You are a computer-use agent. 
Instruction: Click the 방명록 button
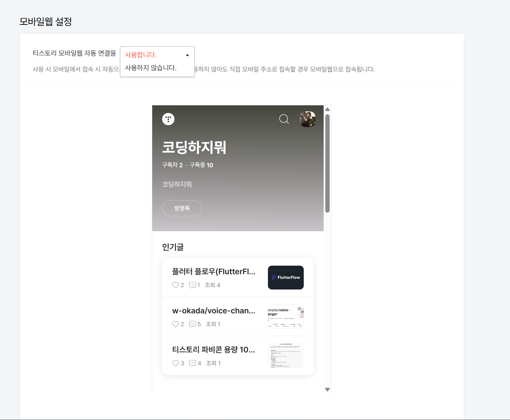pos(182,208)
